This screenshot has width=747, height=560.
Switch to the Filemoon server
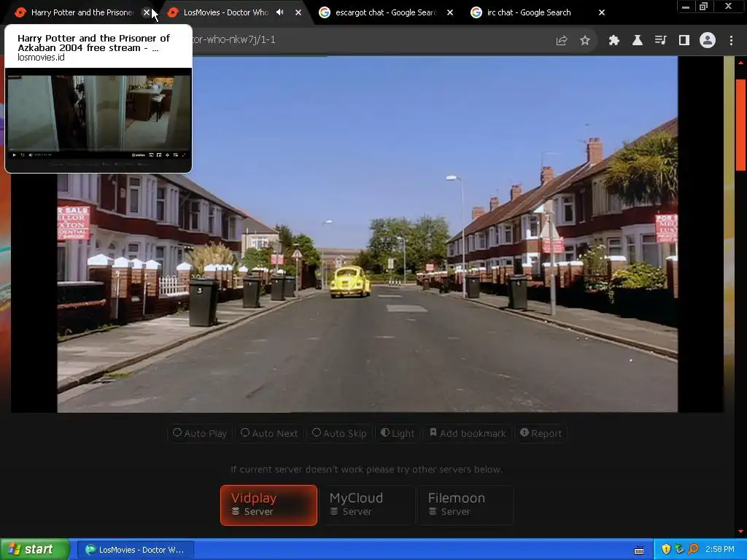point(465,505)
